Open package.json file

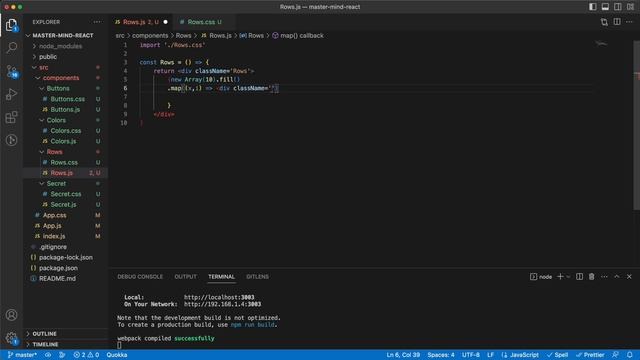point(65,268)
